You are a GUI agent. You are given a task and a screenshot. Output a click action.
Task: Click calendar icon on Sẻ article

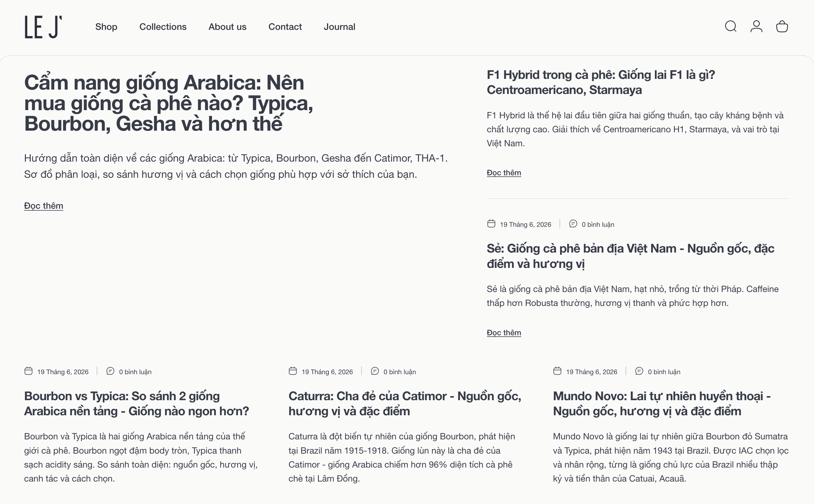491,223
